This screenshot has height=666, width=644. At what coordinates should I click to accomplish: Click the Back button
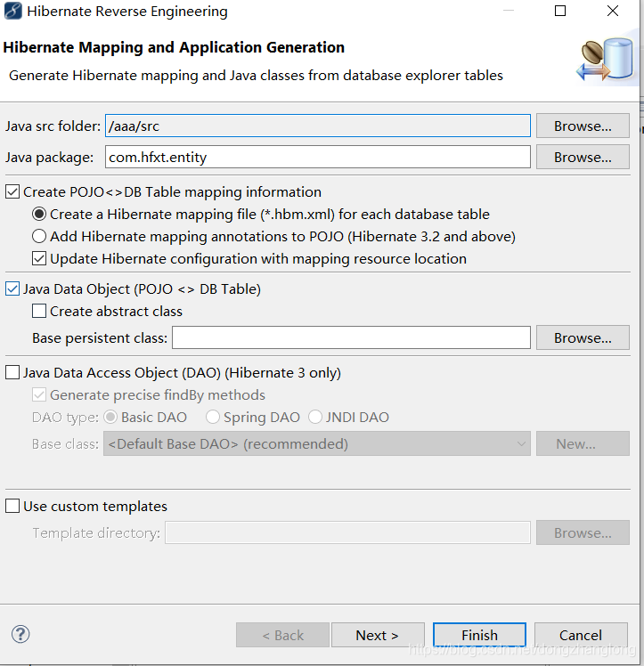pos(283,635)
